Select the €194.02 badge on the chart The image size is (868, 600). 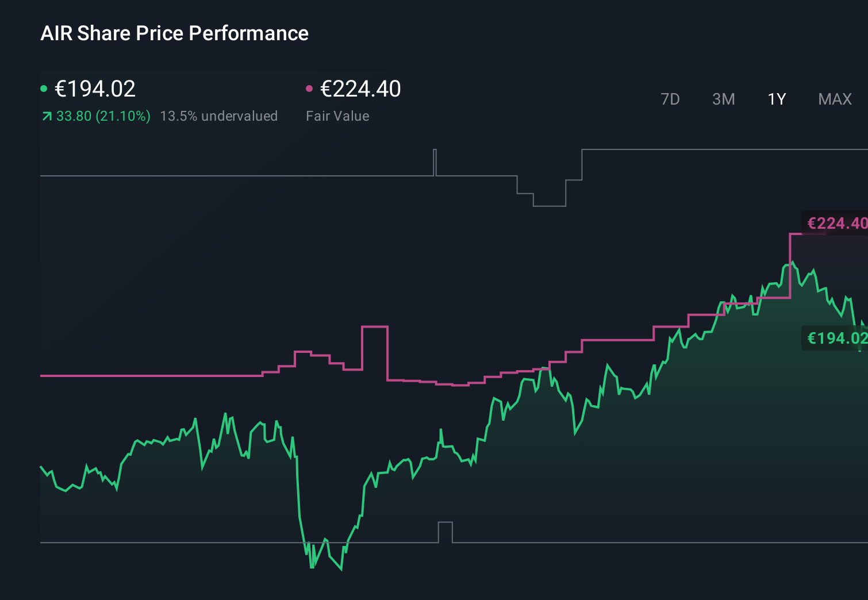pos(836,339)
